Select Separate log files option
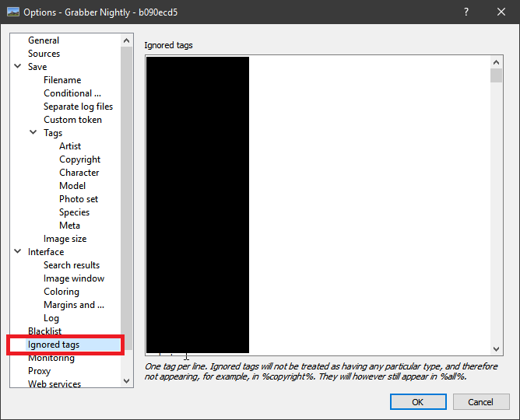520x420 pixels. [79, 107]
